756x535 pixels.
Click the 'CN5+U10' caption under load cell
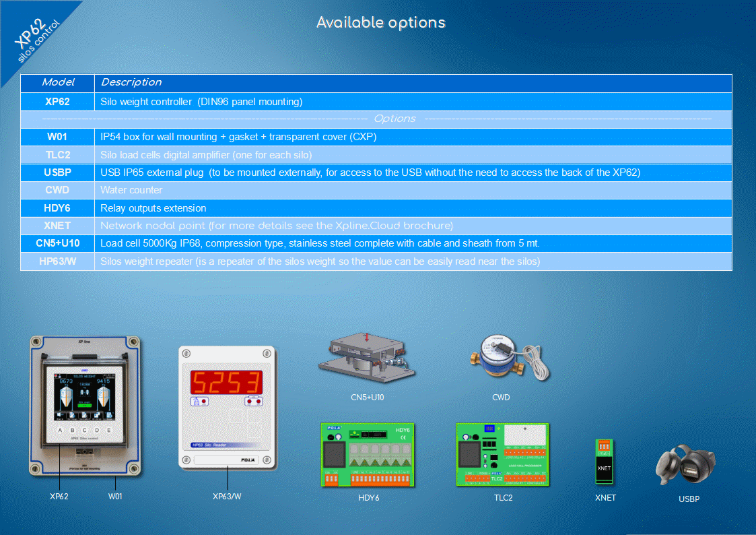click(368, 398)
